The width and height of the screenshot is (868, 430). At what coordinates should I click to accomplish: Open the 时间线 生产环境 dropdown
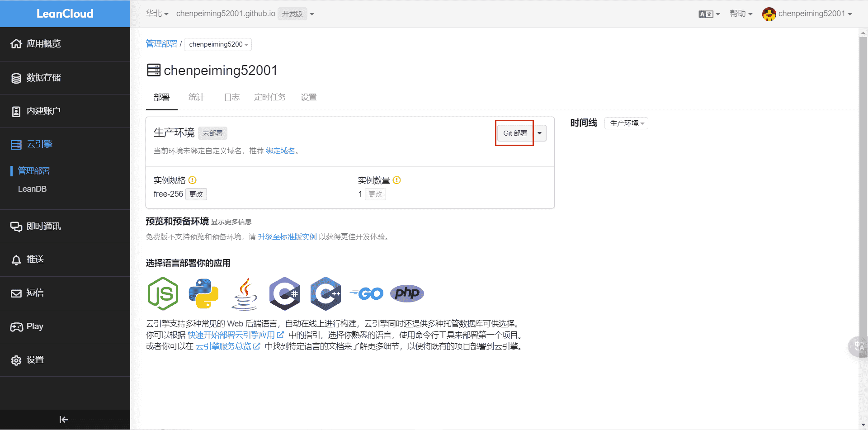[626, 123]
